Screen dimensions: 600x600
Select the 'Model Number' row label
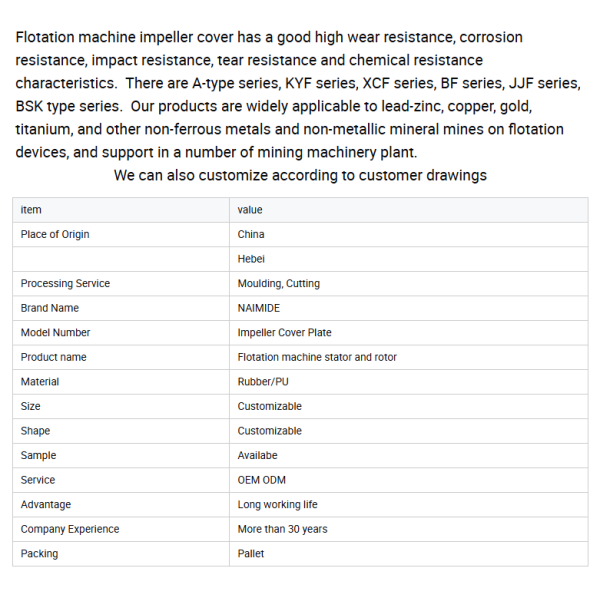click(x=55, y=333)
